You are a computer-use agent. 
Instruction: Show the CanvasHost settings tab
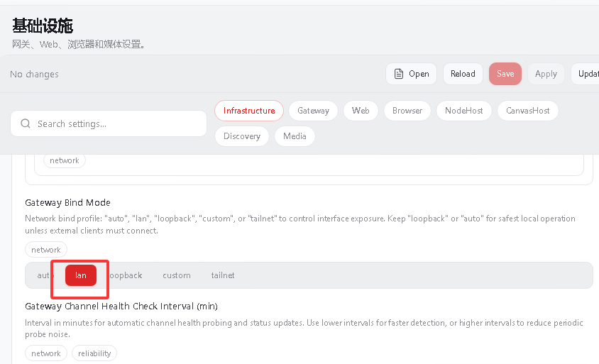tap(528, 111)
